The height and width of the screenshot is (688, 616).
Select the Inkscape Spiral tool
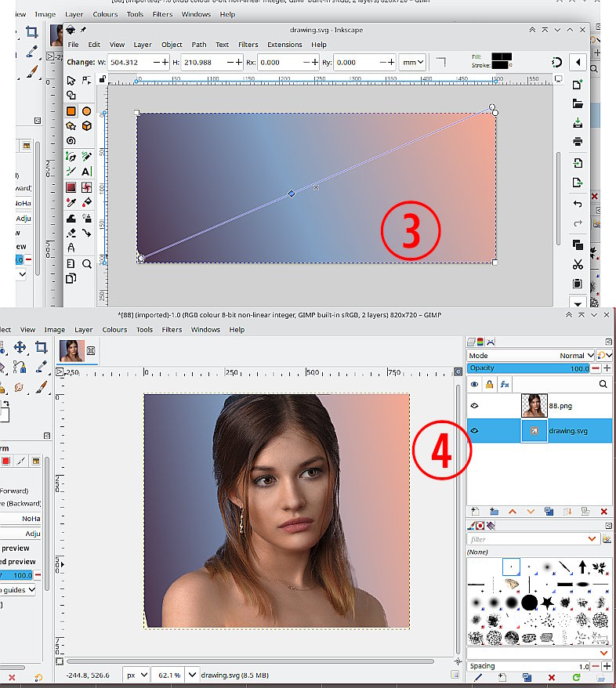pos(71,141)
